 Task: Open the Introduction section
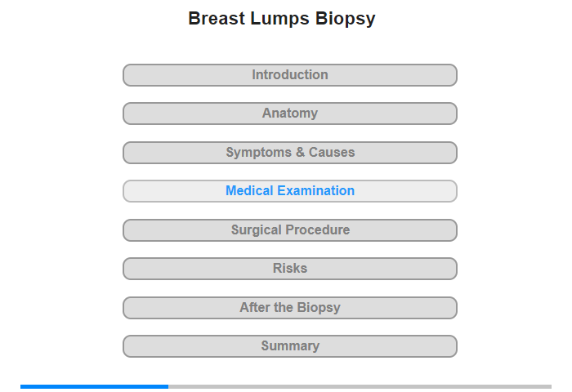coord(289,75)
